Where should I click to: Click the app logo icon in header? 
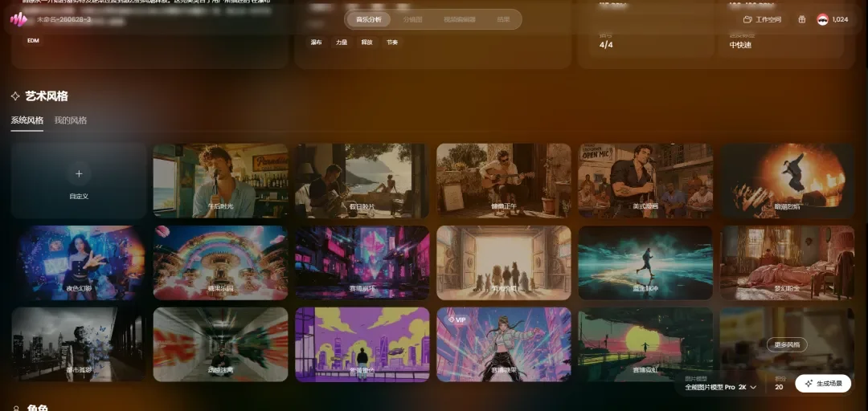[18, 20]
